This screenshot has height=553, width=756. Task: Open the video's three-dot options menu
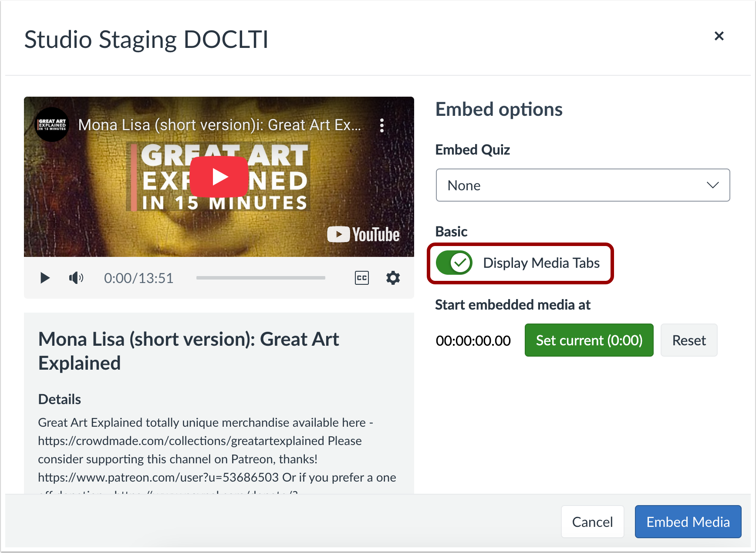click(x=382, y=125)
